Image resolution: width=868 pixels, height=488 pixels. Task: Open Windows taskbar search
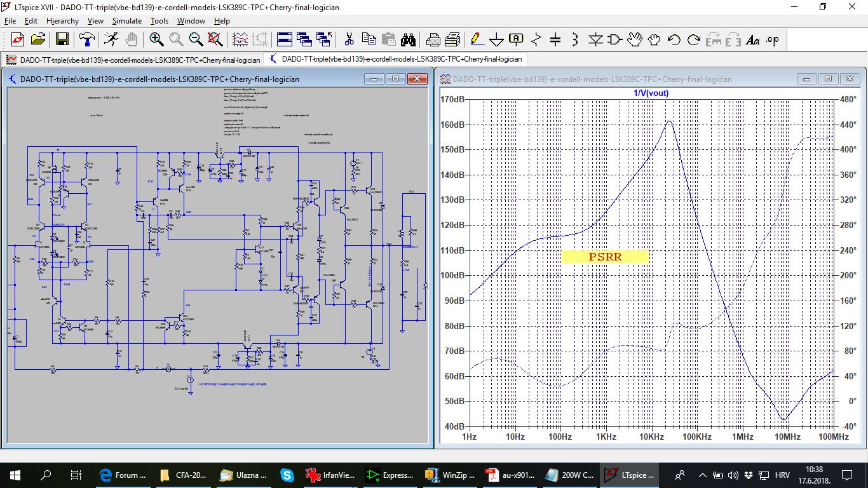point(46,475)
